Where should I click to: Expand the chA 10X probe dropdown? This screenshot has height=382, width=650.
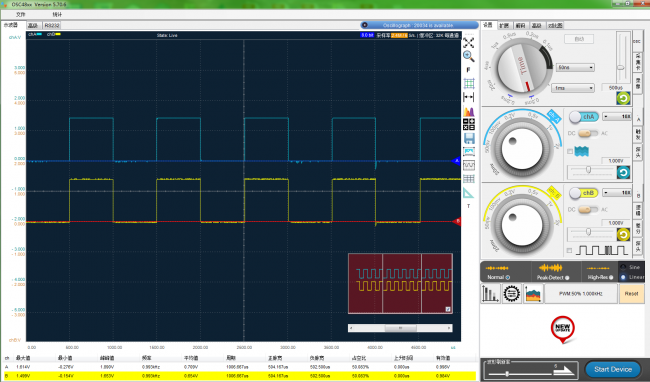[617, 117]
